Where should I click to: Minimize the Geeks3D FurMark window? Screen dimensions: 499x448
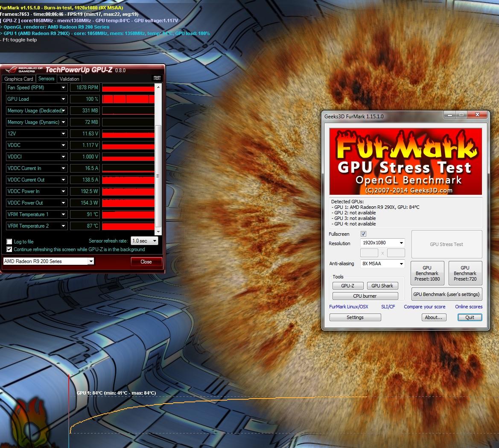(x=449, y=114)
